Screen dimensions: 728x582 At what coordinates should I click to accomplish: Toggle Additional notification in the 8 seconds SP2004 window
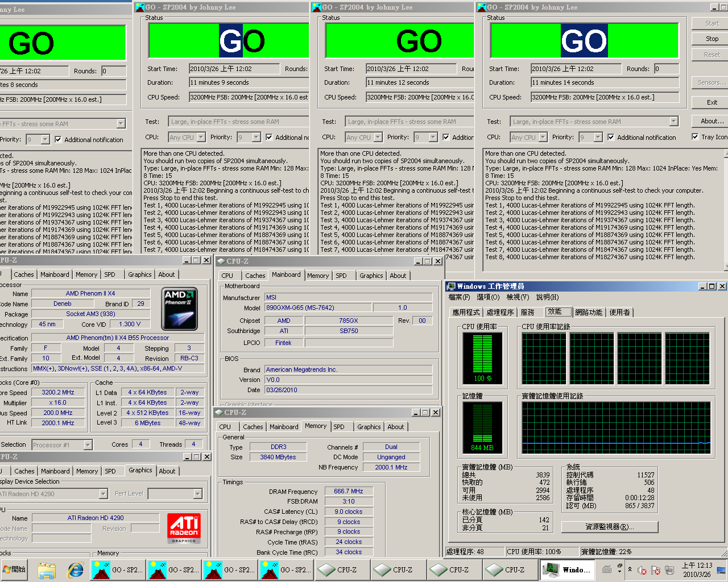coord(58,139)
